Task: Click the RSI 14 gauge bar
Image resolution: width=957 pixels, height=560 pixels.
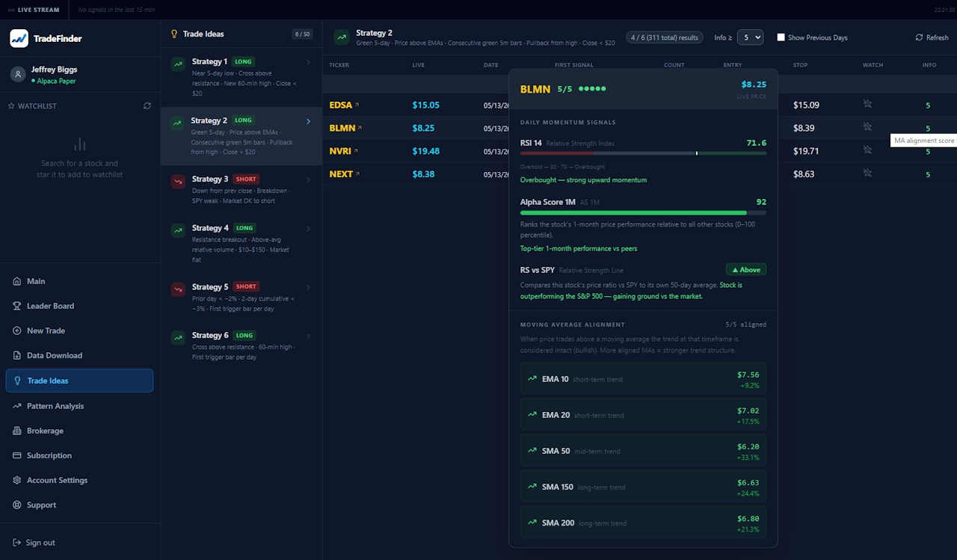Action: pos(643,153)
